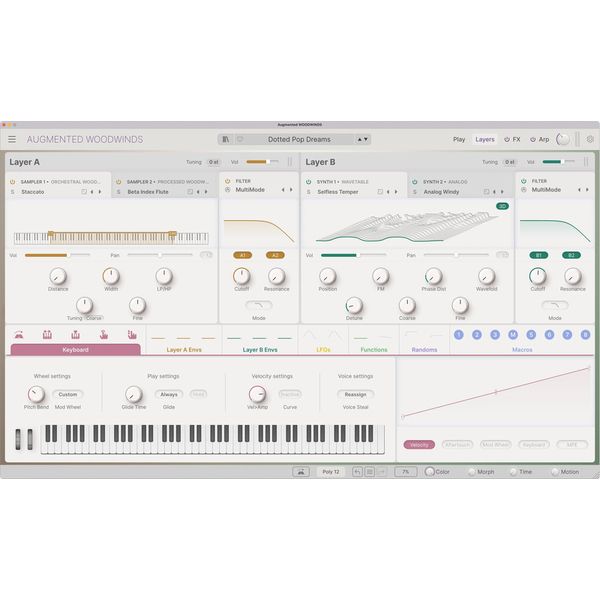Adjust Synth 1 Vol slider
600x600 pixels.
pyautogui.click(x=353, y=255)
